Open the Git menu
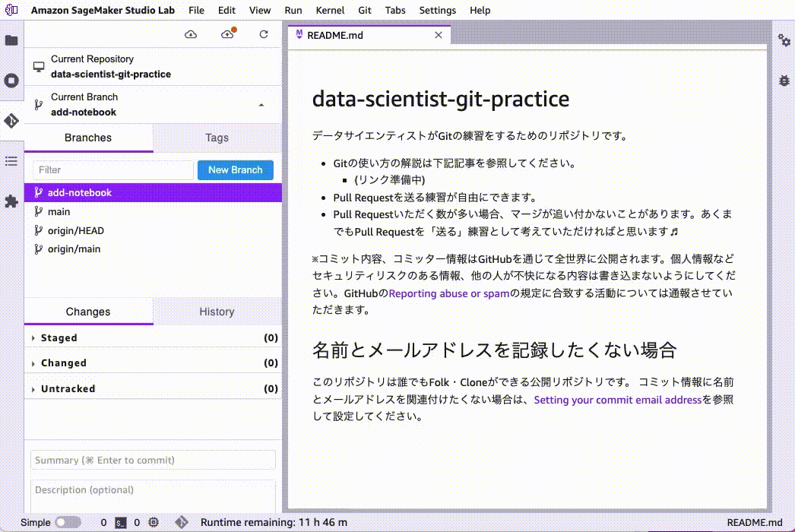Screen dimensions: 795x532 [x=365, y=10]
